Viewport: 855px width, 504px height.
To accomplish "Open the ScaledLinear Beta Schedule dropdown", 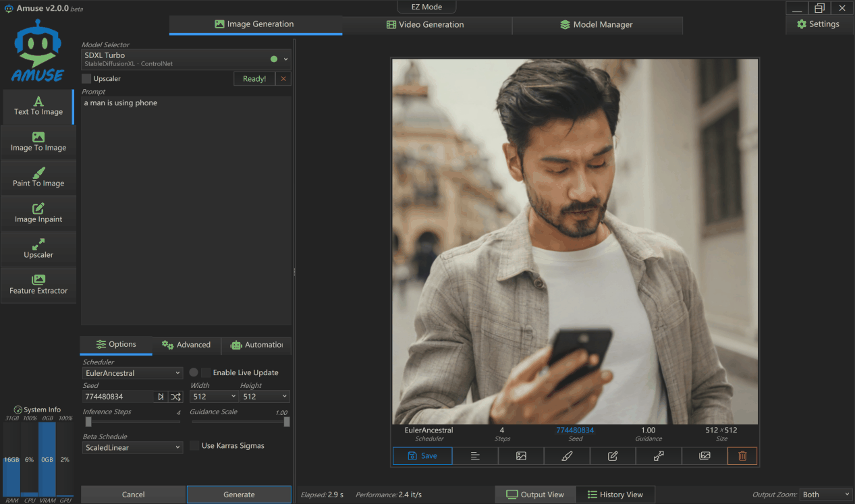I will click(x=132, y=447).
